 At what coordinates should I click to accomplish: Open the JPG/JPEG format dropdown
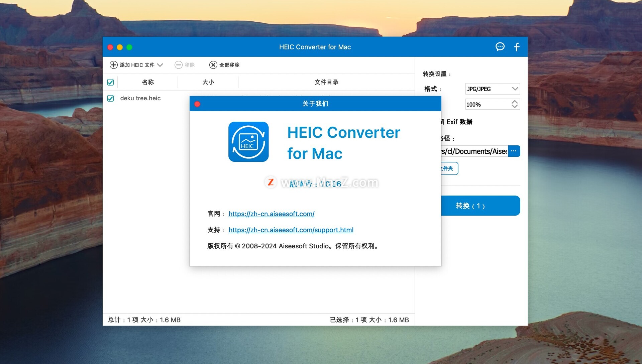[x=493, y=89]
